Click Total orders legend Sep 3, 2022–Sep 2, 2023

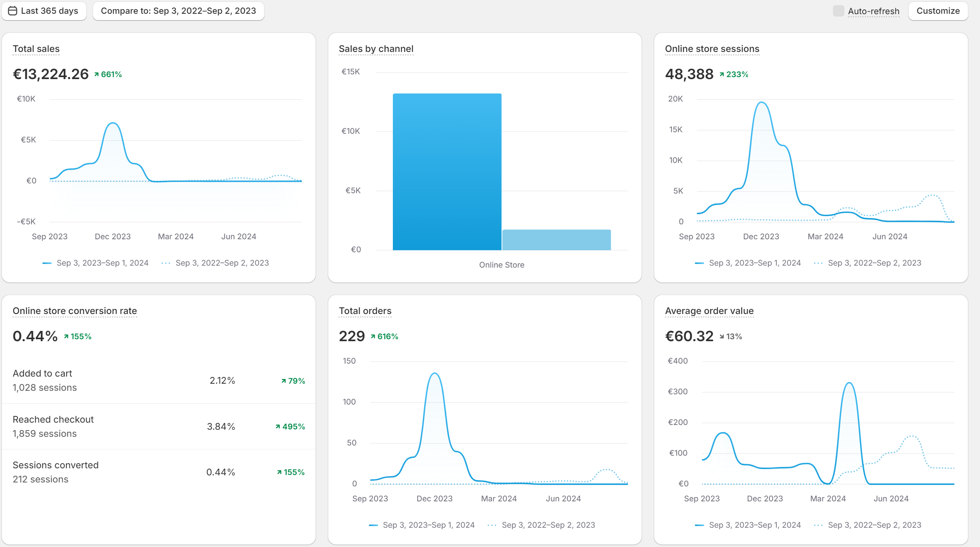click(x=541, y=525)
